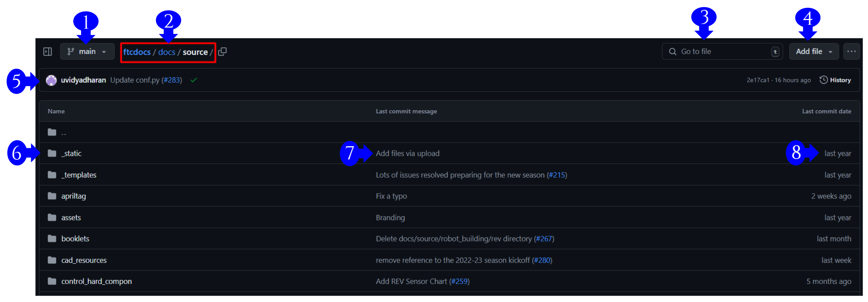Go to docs folder in breadcrumb
The image size is (868, 302).
[x=166, y=52]
